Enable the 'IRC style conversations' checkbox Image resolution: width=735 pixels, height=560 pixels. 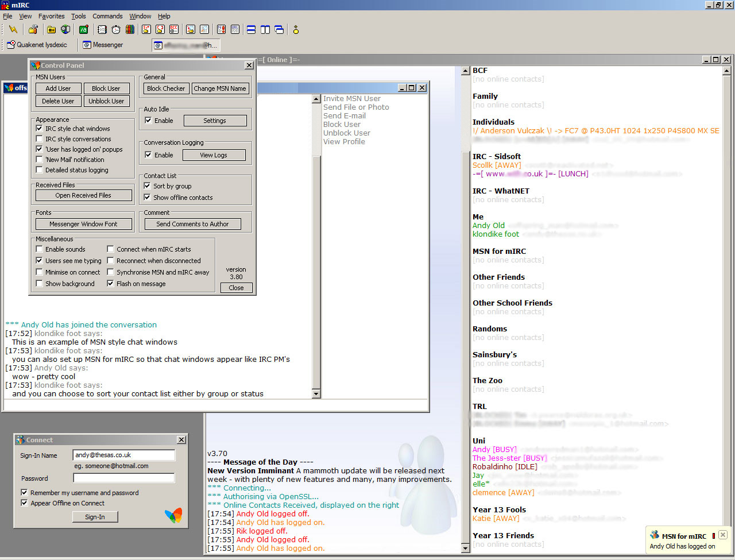[x=39, y=139]
